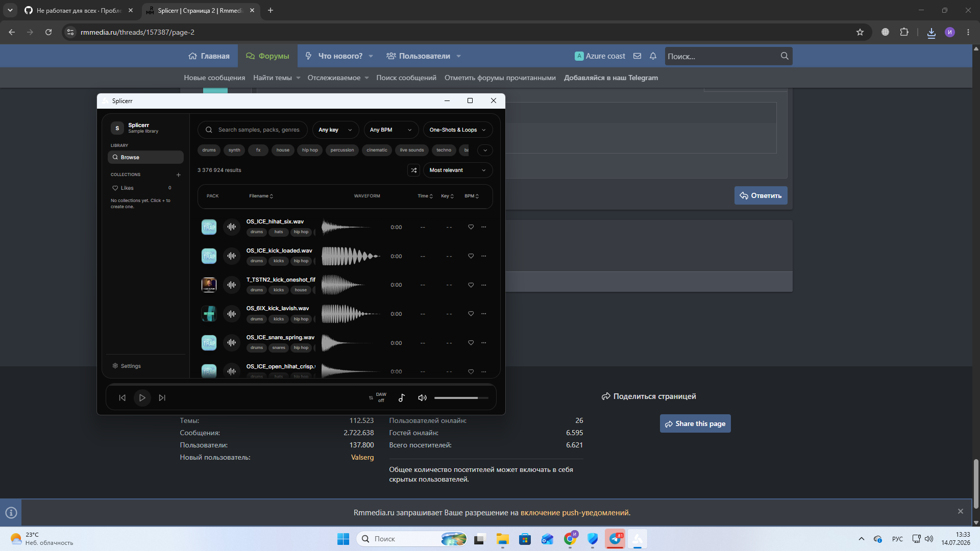The image size is (980, 551).
Task: Click the Share this page button
Action: pos(695,423)
